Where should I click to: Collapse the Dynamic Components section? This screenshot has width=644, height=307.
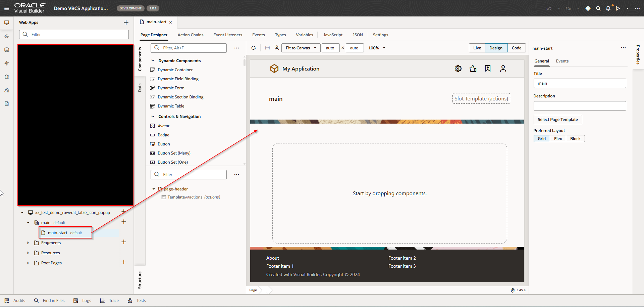tap(153, 61)
